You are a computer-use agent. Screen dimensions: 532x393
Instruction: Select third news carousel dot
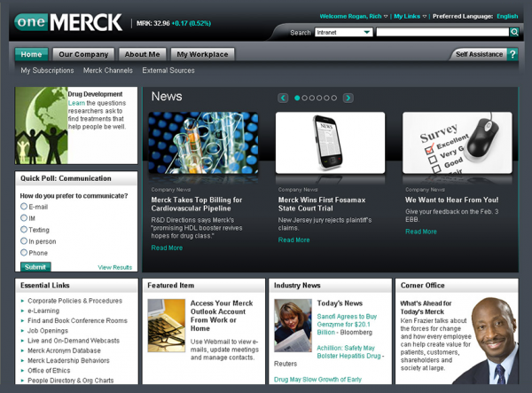click(312, 98)
